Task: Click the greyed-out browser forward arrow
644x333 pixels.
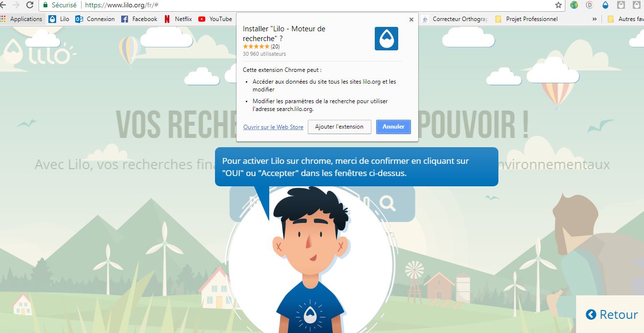Action: click(x=16, y=5)
